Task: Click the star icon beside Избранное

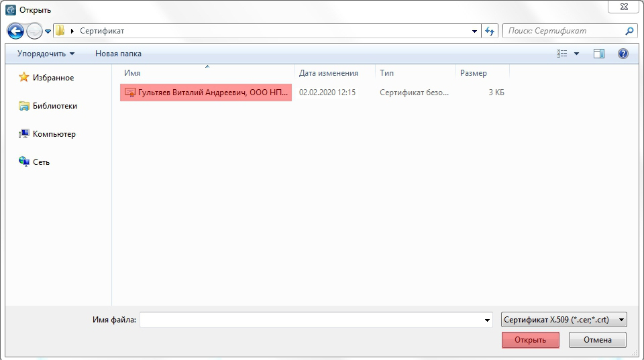Action: click(24, 77)
